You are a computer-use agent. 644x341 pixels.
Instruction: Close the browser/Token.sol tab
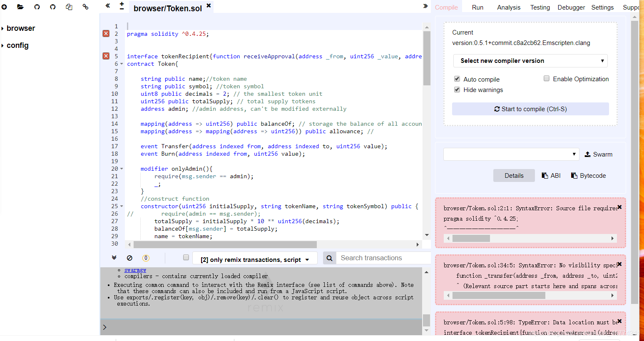point(209,5)
